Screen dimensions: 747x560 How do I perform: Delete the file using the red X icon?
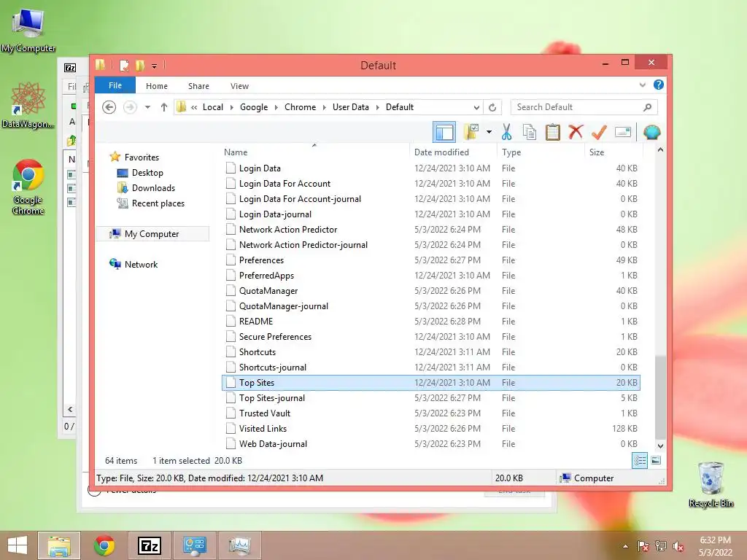tap(576, 132)
